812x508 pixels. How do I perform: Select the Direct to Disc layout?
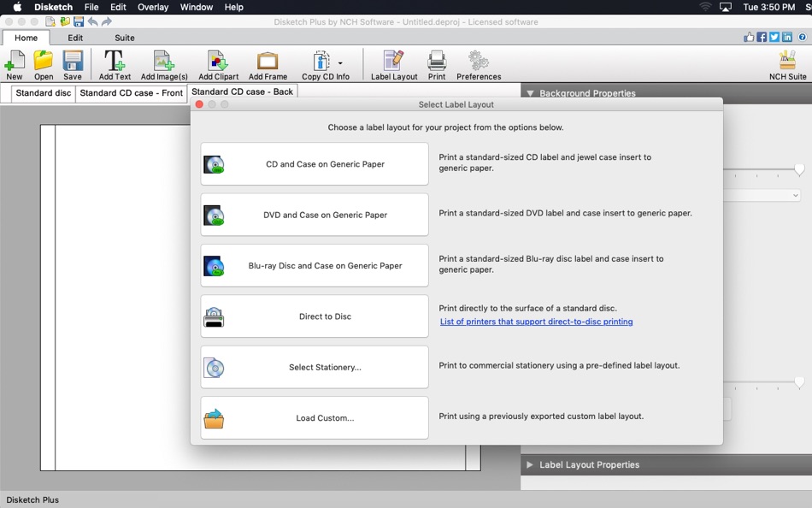(x=315, y=316)
